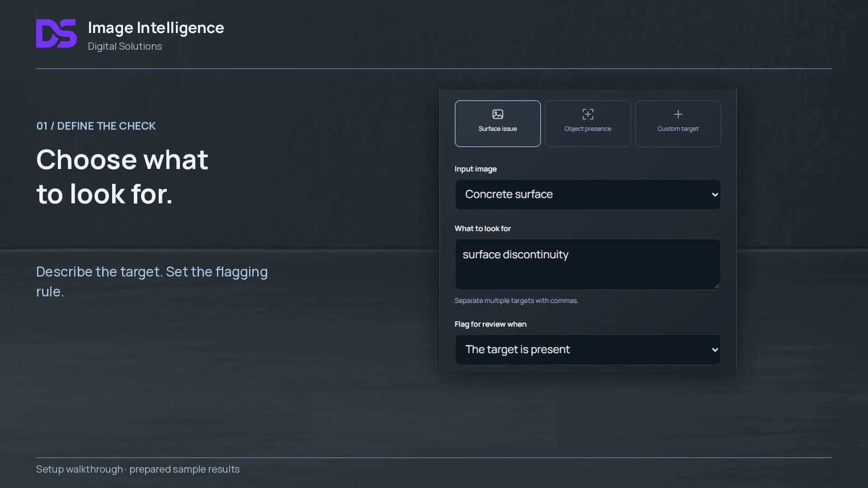The image size is (868, 488).
Task: Click the Setup walkthrough footer text
Action: pyautogui.click(x=138, y=469)
